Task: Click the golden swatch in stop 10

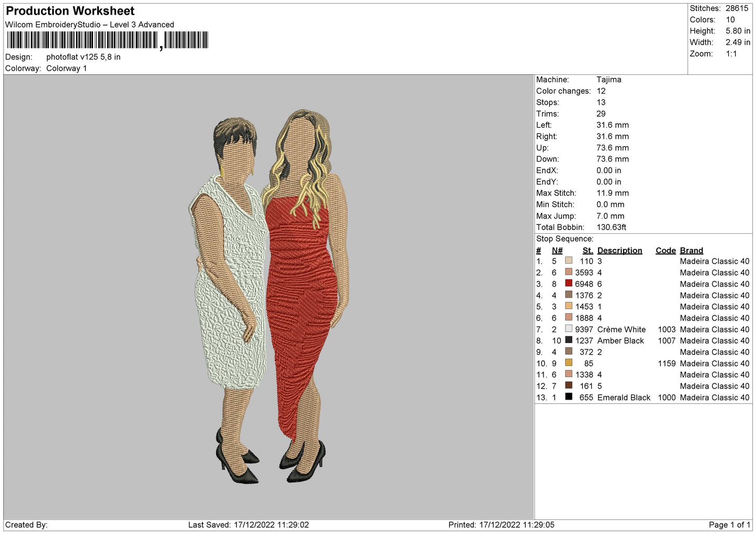Action: (569, 363)
